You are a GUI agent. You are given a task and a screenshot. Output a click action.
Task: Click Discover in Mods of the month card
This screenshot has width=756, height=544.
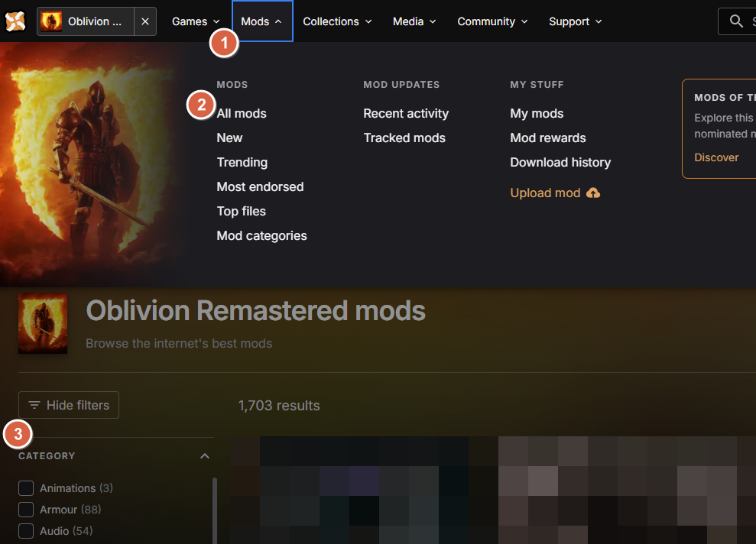pyautogui.click(x=716, y=157)
